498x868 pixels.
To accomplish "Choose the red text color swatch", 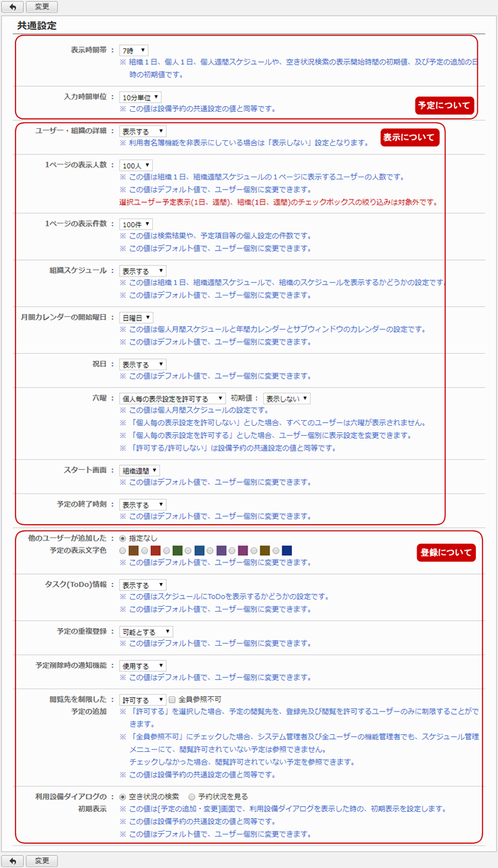I will tap(155, 550).
